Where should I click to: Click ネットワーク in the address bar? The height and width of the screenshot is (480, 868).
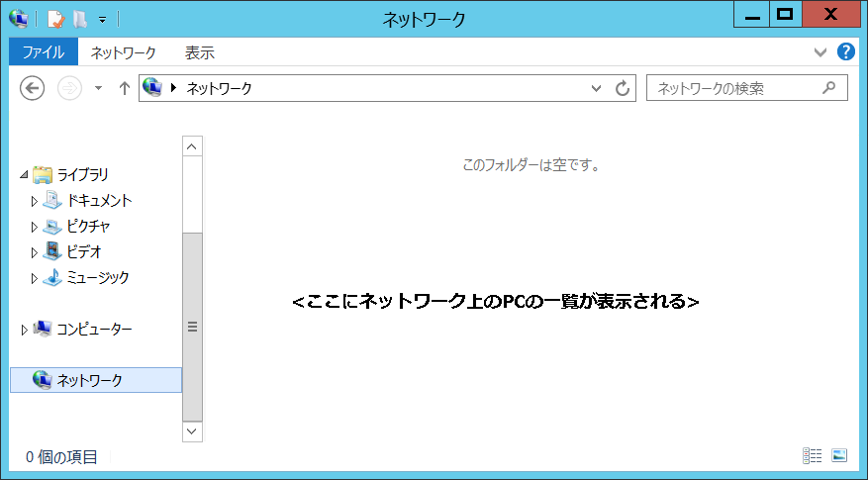(x=219, y=88)
